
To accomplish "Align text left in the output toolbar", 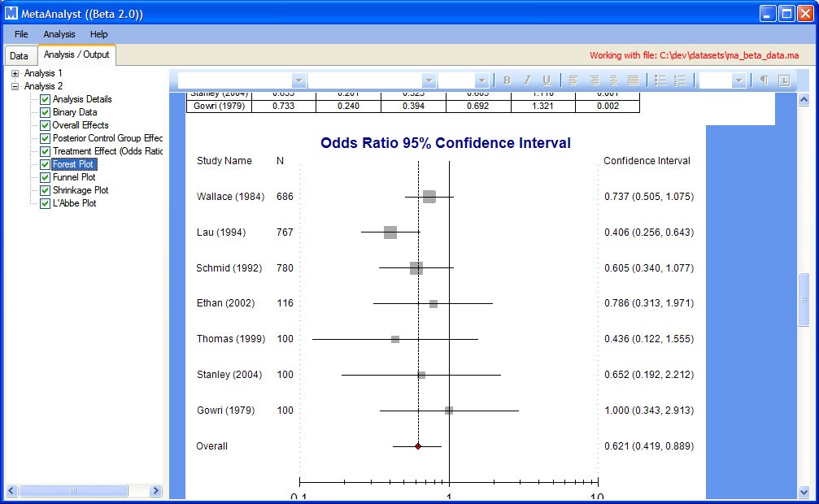I will point(573,80).
